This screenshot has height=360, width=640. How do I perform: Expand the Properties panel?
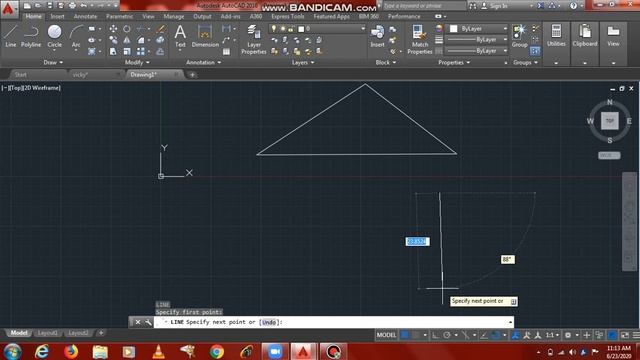tap(454, 62)
